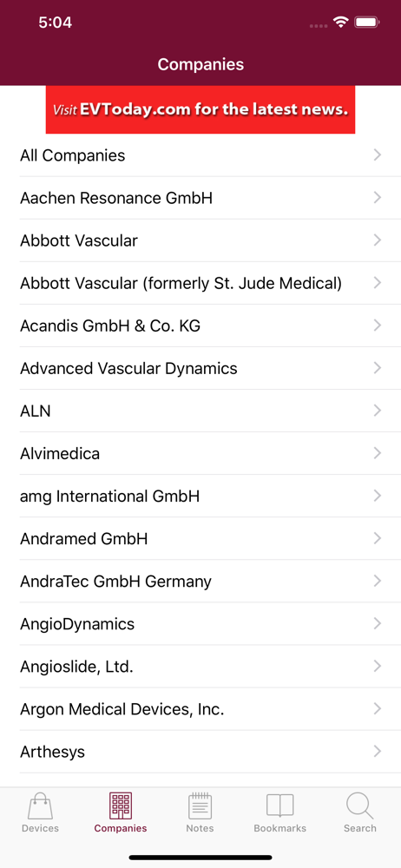Select Argon Medical Devices, Inc.
Image resolution: width=401 pixels, height=868 pixels.
[x=200, y=709]
